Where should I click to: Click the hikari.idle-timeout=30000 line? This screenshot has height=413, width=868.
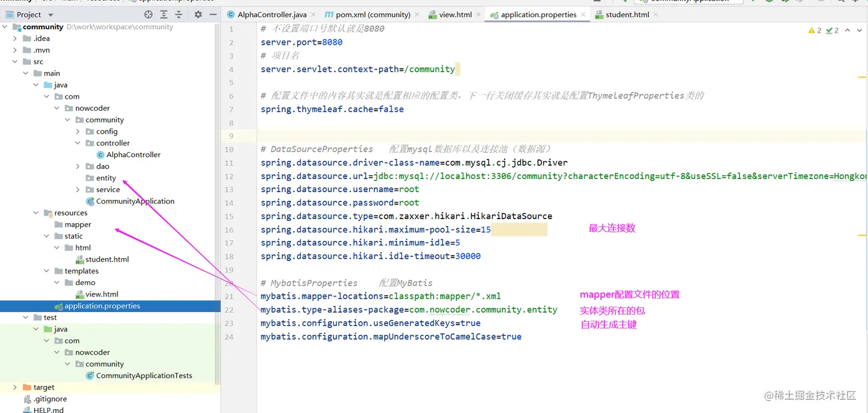[370, 256]
